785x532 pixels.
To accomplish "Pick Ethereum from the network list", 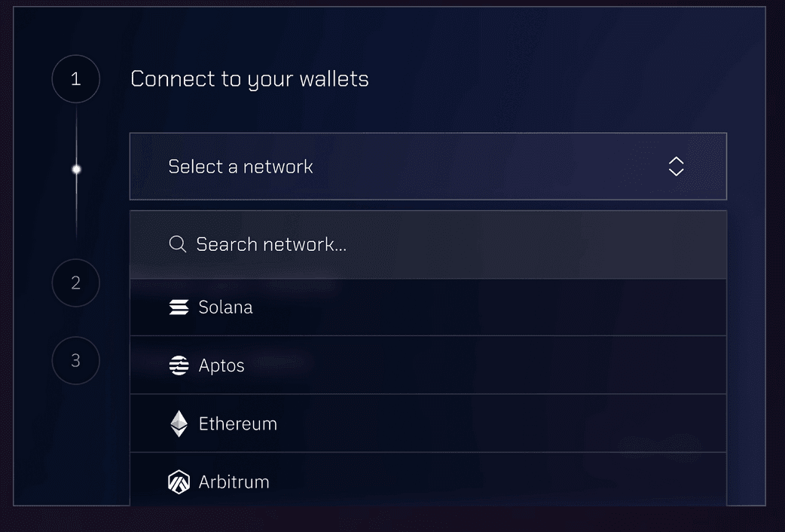I will [x=427, y=423].
